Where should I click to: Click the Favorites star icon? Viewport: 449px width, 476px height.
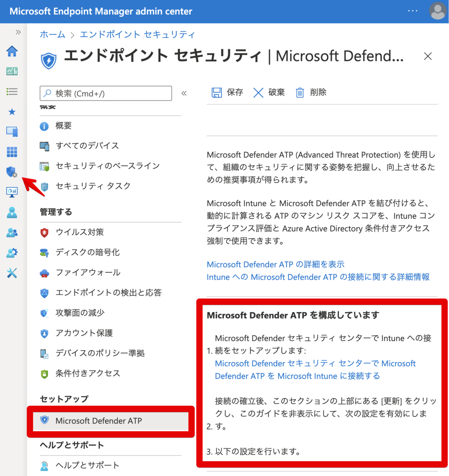pos(12,112)
